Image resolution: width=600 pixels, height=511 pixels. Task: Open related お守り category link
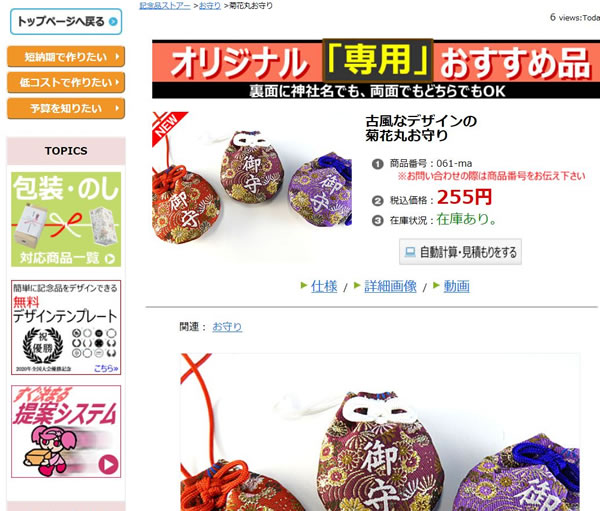point(227,327)
